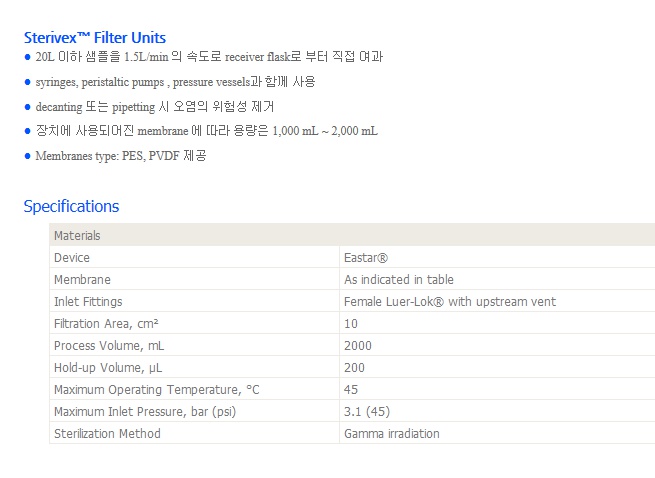Click the Sterivex Filter Units heading
Image resolution: width=655 pixels, height=478 pixels.
[x=95, y=38]
